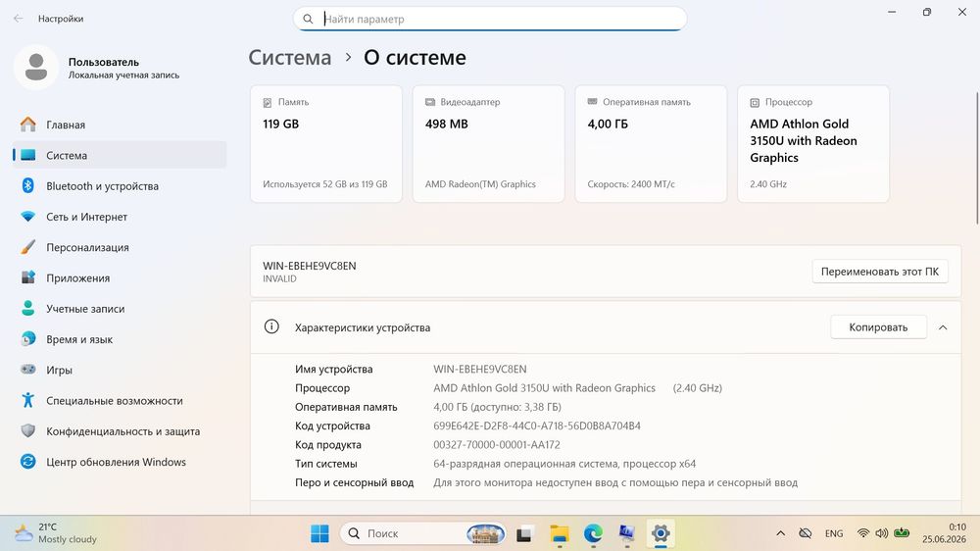Screen dimensions: 980x551
Task: Click the Wi-Fi icon beside Сеть и Интернет
Action: point(28,217)
